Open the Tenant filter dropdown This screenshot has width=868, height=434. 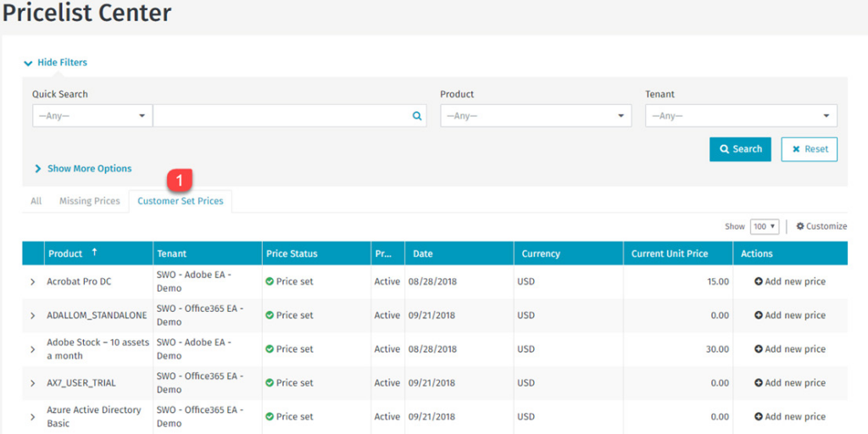740,116
